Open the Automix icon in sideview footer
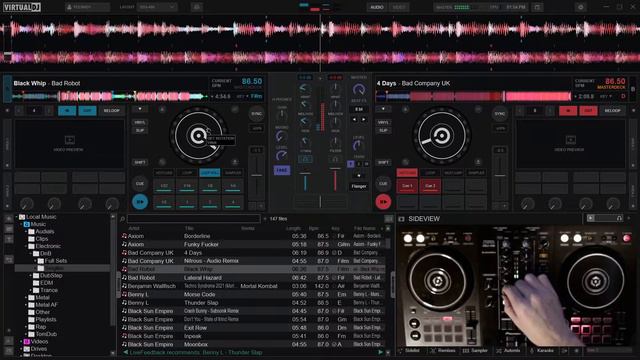The height and width of the screenshot is (360, 640). [x=499, y=351]
